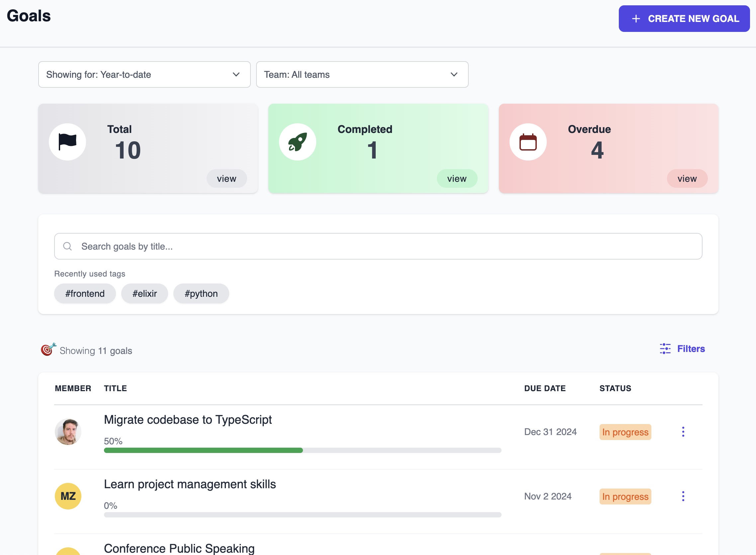This screenshot has height=555, width=756.
Task: Click the flag icon in Total card
Action: [67, 142]
